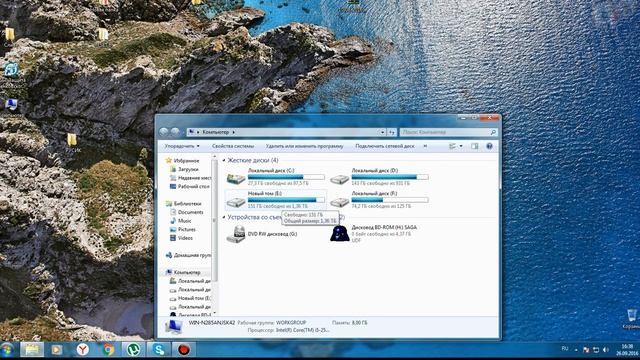Viewport: 640px width, 360px height.
Task: Open Загрузки in the navigation pane
Action: pos(188,169)
